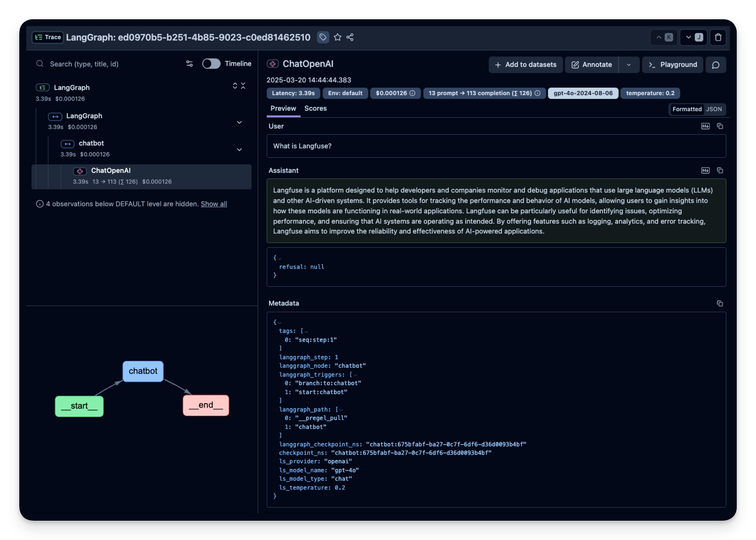This screenshot has width=756, height=540.
Task: Star this trace using the star icon
Action: [x=338, y=37]
